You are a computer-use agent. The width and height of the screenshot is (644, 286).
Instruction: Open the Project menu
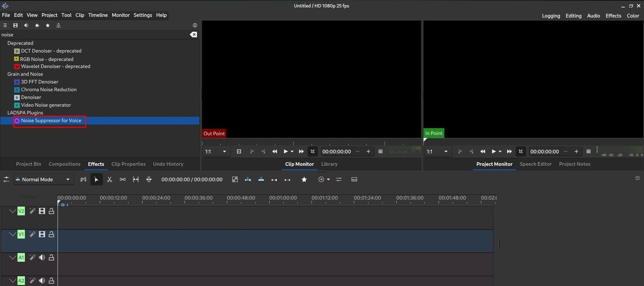(x=50, y=15)
